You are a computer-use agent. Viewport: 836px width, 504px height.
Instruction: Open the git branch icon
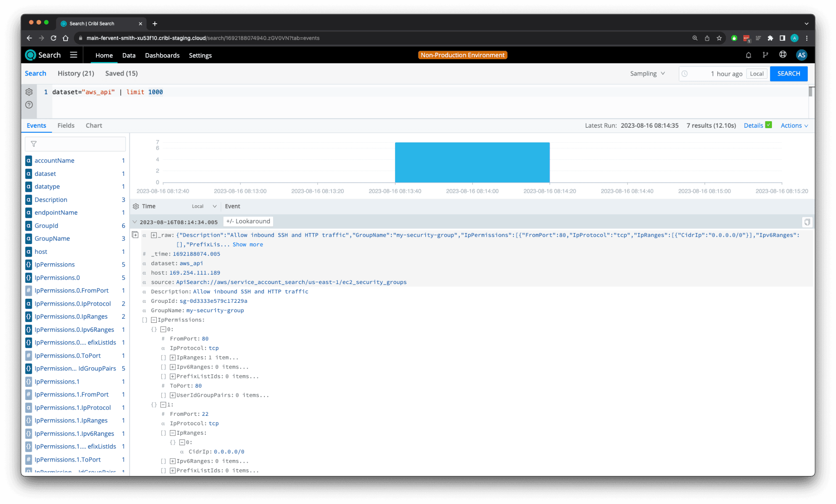(765, 55)
